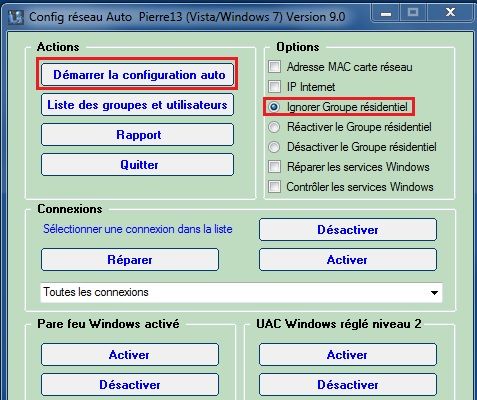477x400 pixels.
Task: Expand the 'Toutes les connexions' dropdown arrow
Action: click(x=434, y=293)
